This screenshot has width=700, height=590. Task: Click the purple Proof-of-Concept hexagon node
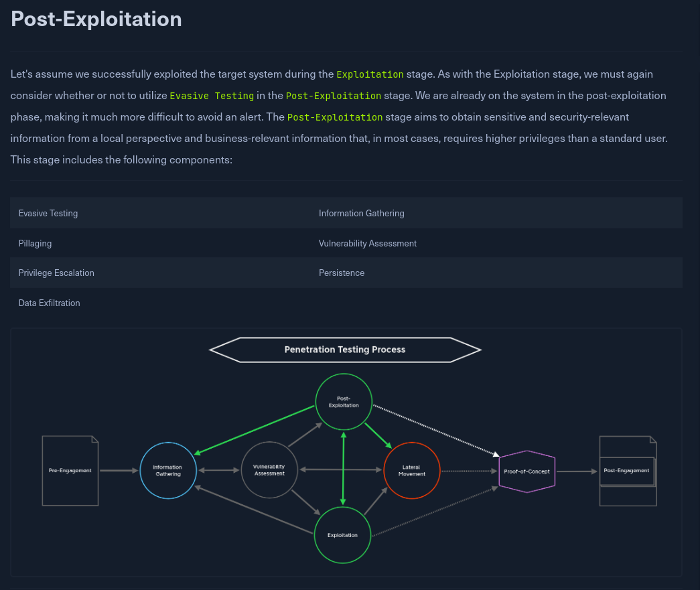(x=527, y=471)
